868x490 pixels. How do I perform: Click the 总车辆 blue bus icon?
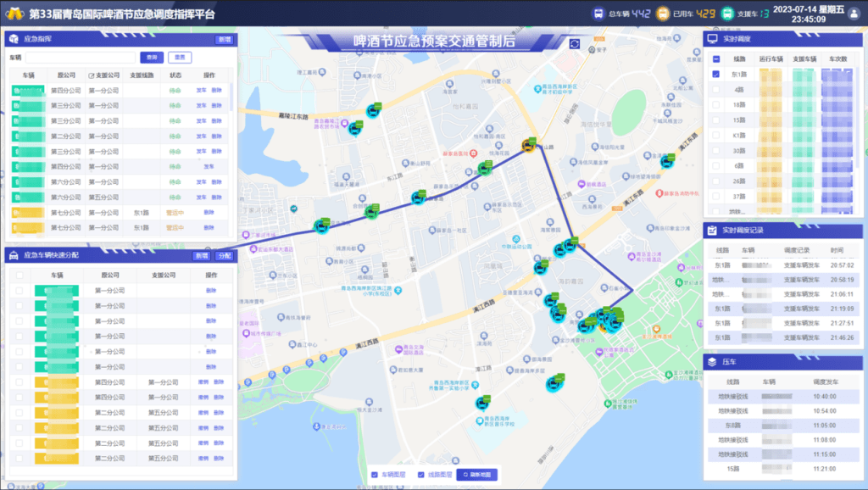(598, 14)
